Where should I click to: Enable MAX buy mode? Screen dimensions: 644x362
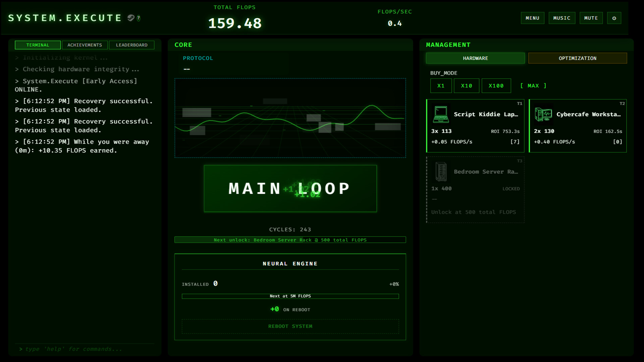533,85
